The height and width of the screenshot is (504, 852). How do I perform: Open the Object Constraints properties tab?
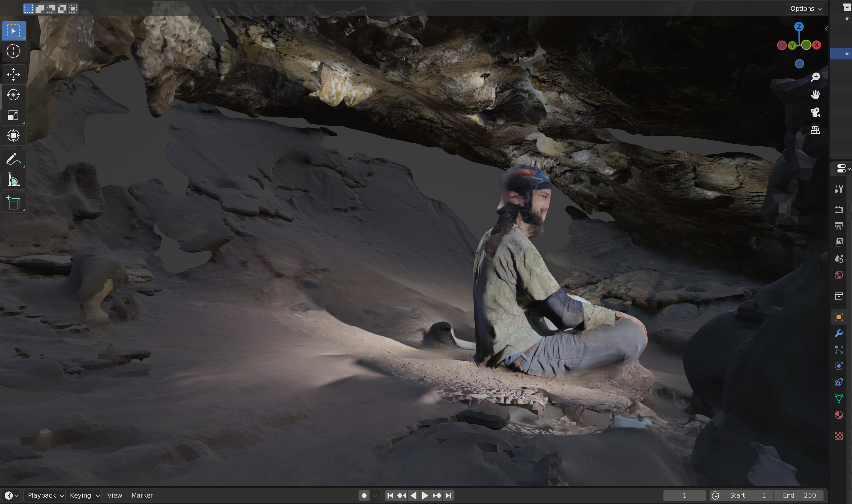pyautogui.click(x=839, y=383)
